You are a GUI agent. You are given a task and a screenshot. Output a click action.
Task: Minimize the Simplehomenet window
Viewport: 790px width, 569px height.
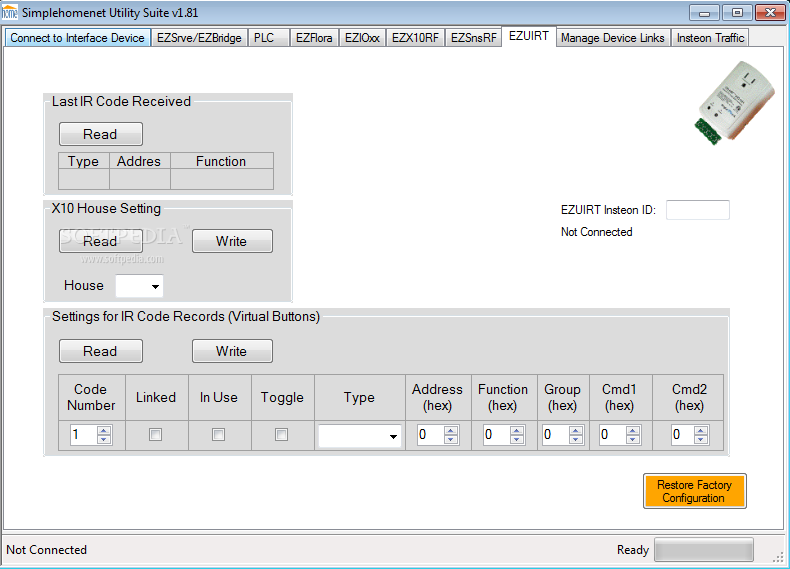[704, 13]
